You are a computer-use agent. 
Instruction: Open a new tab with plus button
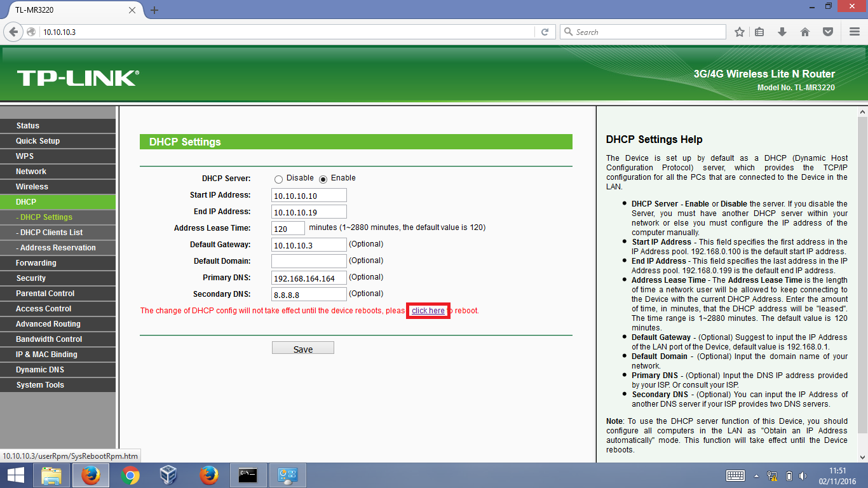click(x=154, y=10)
